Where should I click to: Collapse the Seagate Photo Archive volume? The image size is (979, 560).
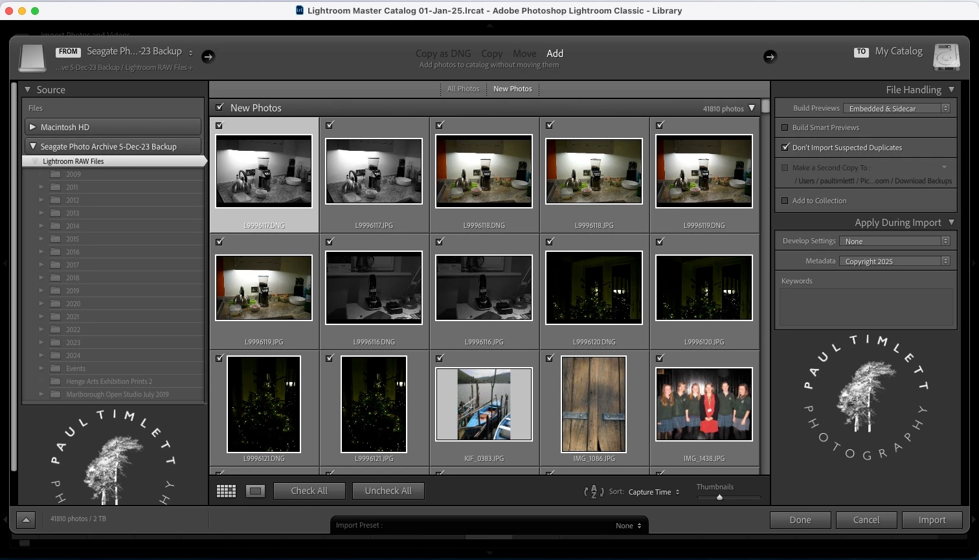coord(33,146)
